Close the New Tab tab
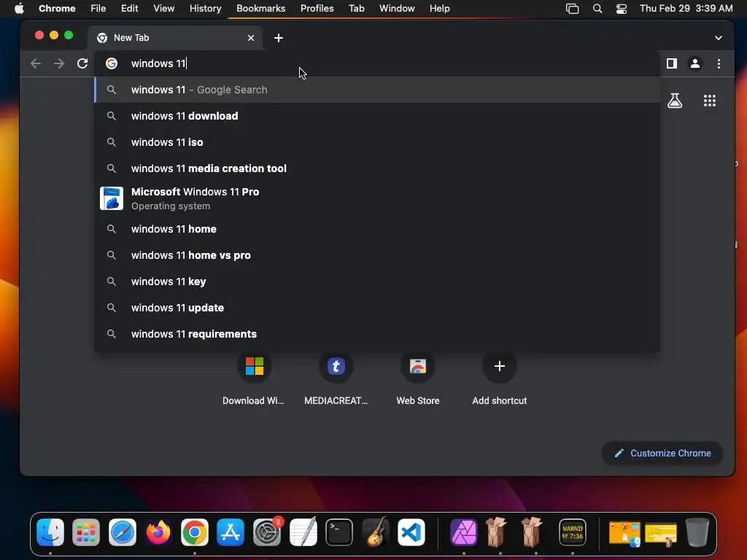The height and width of the screenshot is (560, 747). coord(251,38)
